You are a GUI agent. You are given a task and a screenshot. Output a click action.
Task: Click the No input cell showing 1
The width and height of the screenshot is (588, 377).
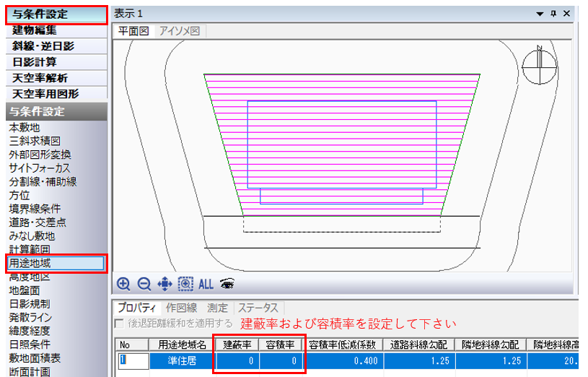click(133, 361)
